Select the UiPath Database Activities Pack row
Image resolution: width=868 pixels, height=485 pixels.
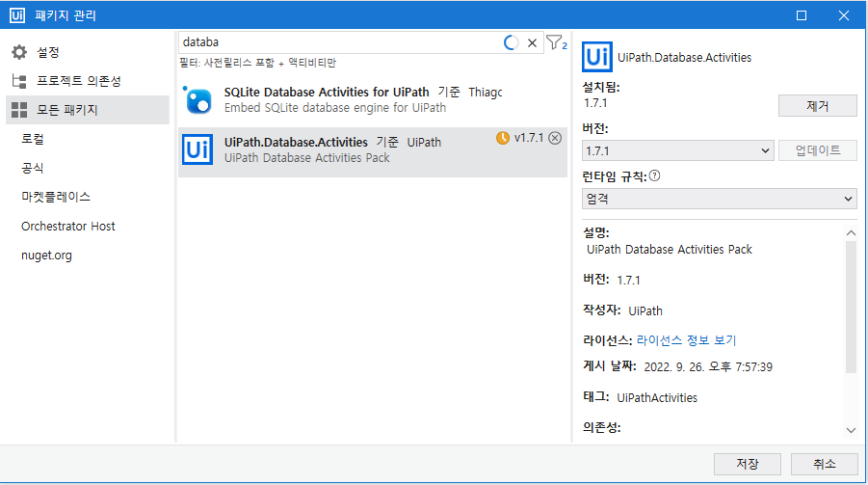(x=373, y=152)
